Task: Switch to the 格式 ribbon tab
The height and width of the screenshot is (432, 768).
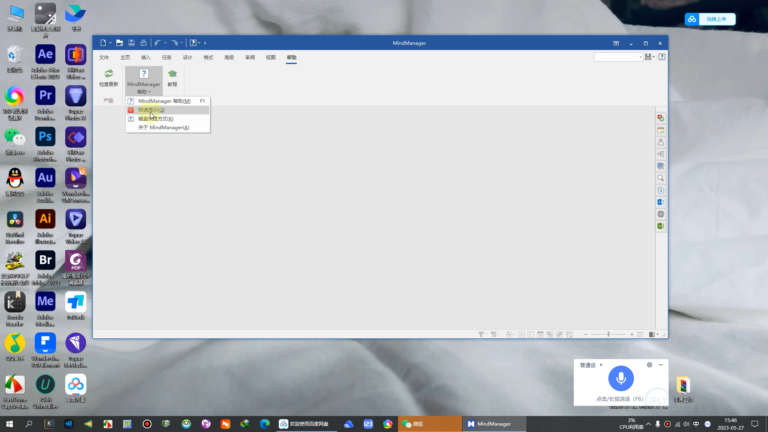Action: pyautogui.click(x=208, y=57)
